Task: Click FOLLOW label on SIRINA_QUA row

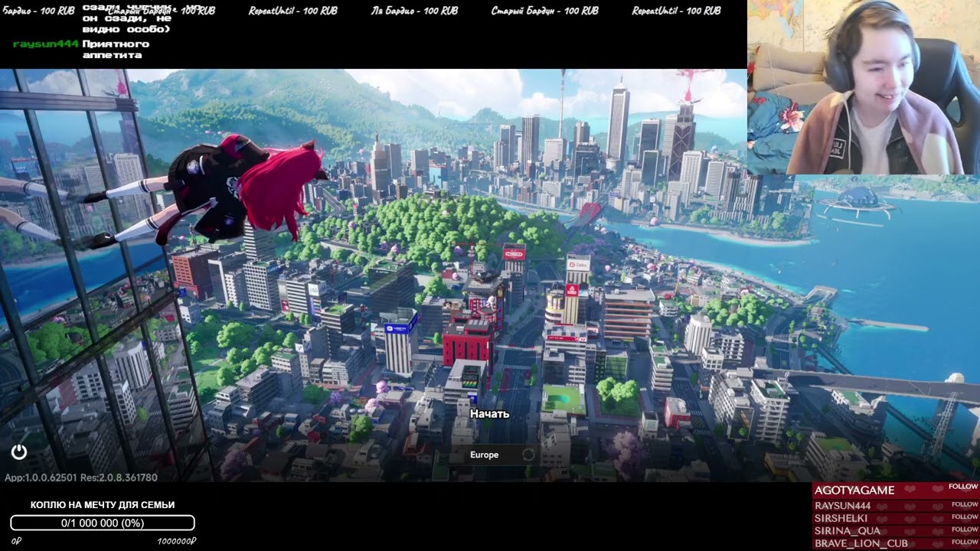Action: (x=965, y=529)
